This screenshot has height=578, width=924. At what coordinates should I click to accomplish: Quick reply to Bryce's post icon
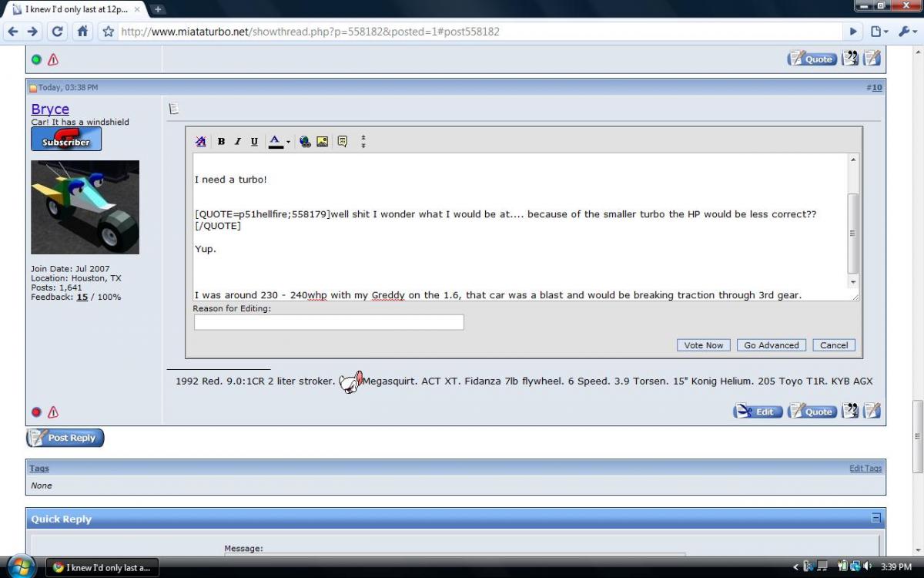pyautogui.click(x=872, y=412)
